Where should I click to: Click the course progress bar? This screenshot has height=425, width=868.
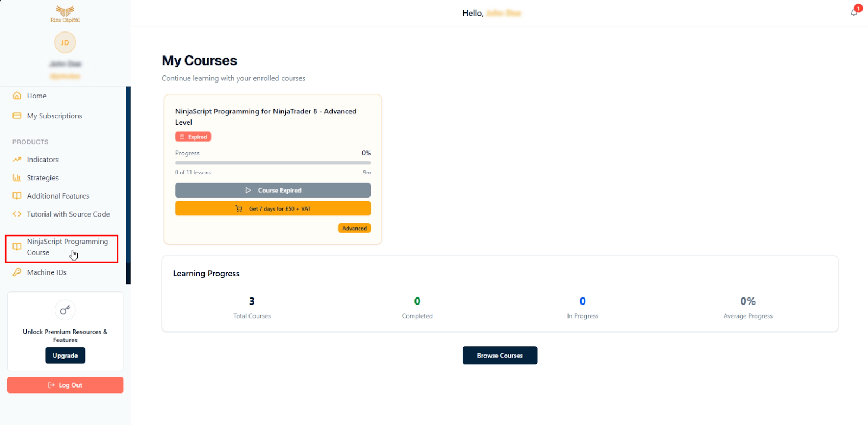tap(273, 163)
